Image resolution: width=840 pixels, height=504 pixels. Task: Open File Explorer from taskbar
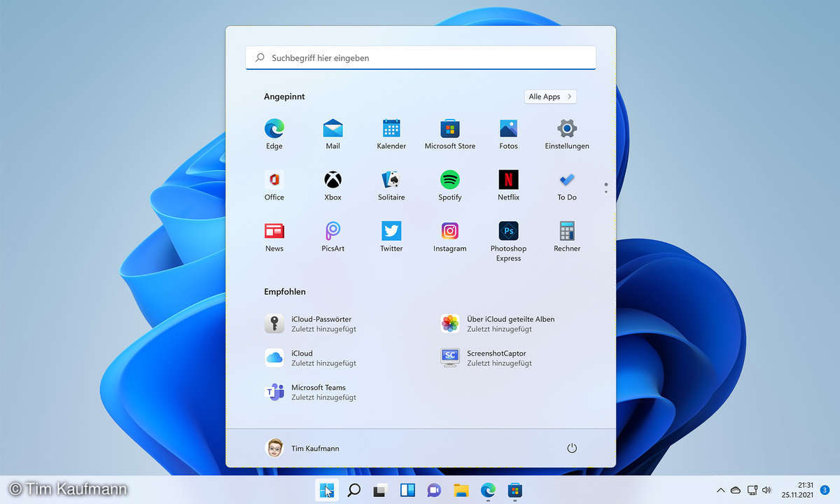coord(461,490)
